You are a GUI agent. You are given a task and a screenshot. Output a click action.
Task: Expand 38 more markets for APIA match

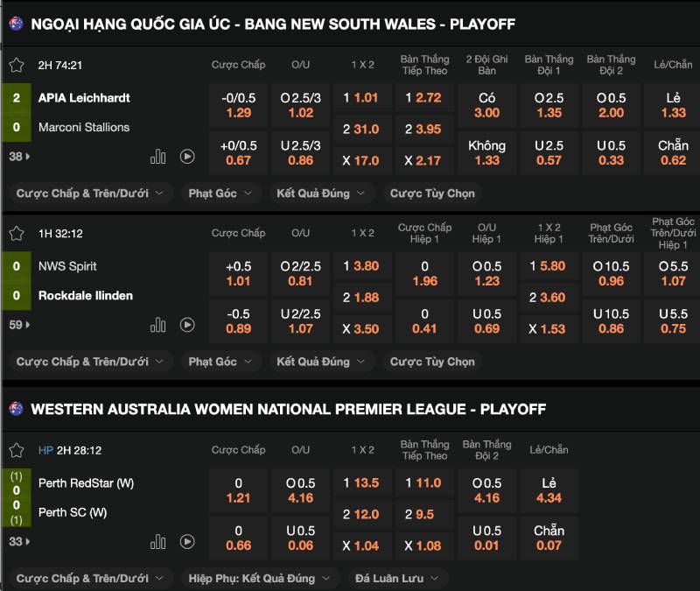(19, 157)
